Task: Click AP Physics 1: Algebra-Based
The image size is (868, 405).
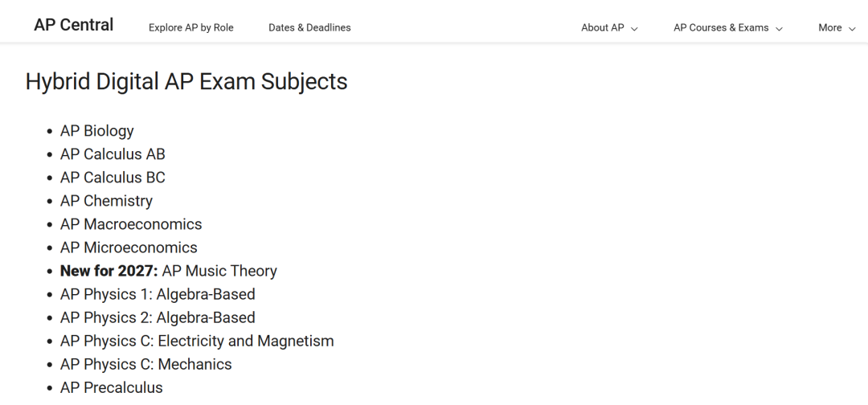Action: point(158,294)
